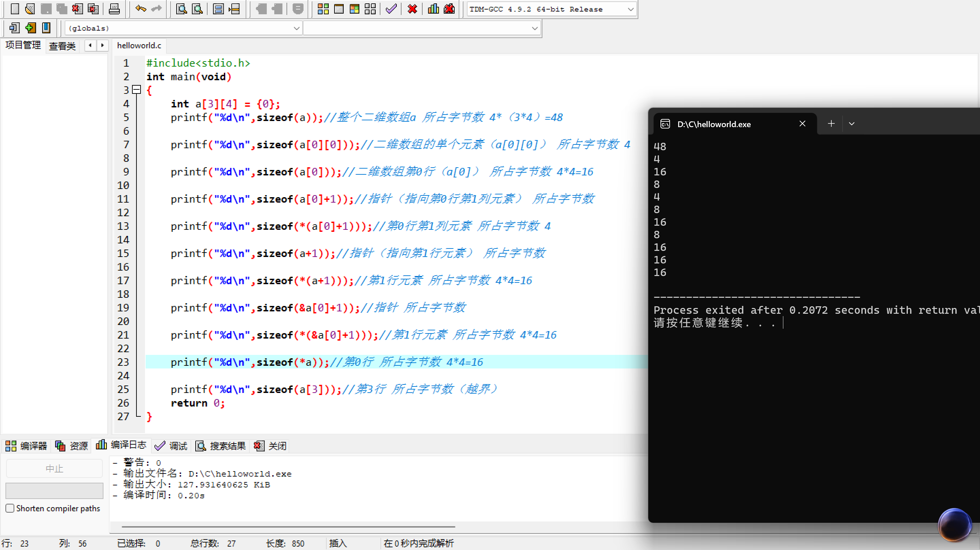Open the 调试 debug tab
This screenshot has width=980, height=550.
tap(171, 446)
